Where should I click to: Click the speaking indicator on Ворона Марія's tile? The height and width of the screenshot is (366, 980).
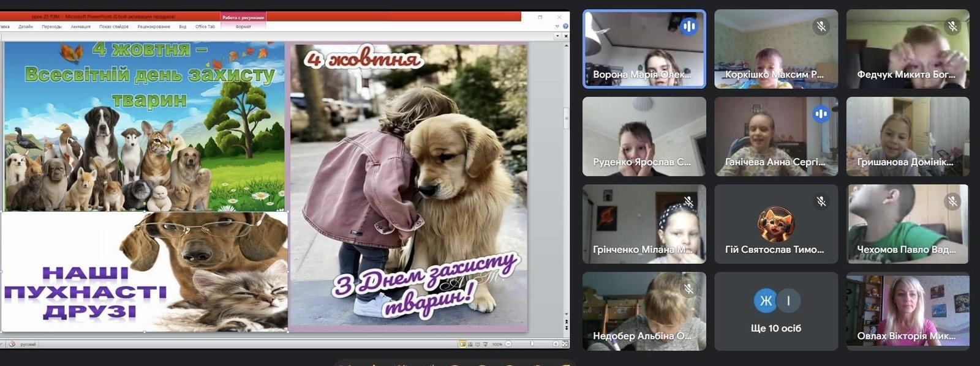coord(689,26)
